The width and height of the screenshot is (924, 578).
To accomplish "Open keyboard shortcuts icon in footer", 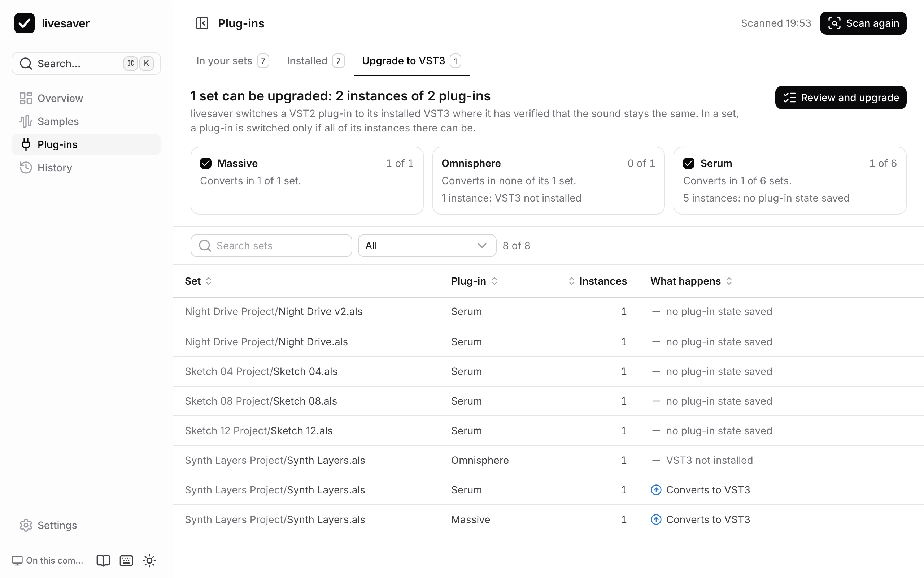I will (x=126, y=560).
